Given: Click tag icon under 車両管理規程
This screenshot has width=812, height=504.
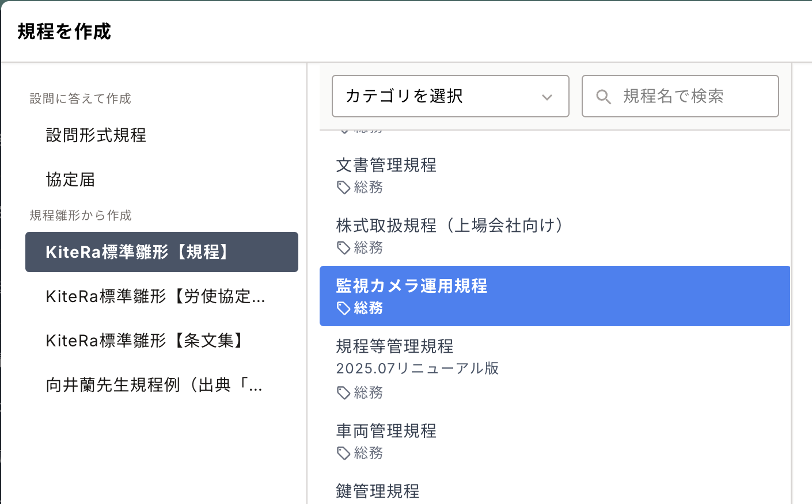Looking at the screenshot, I should click(x=343, y=453).
